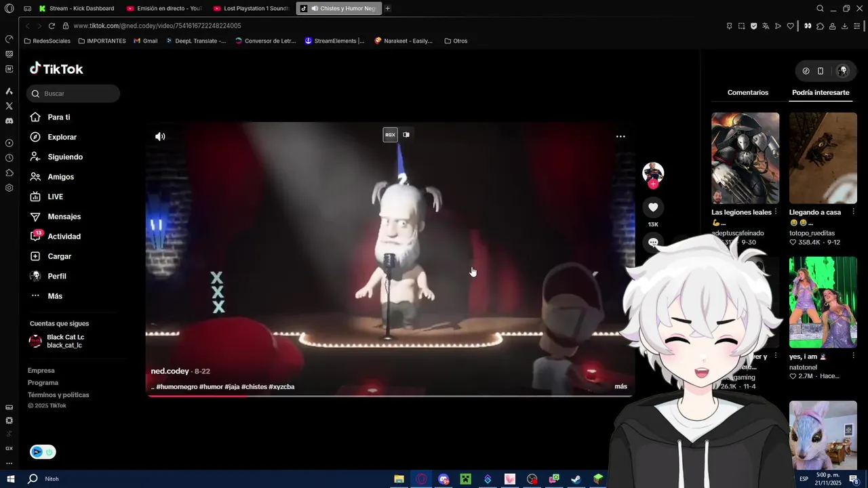Open the video's three-dot options menu

(x=620, y=136)
